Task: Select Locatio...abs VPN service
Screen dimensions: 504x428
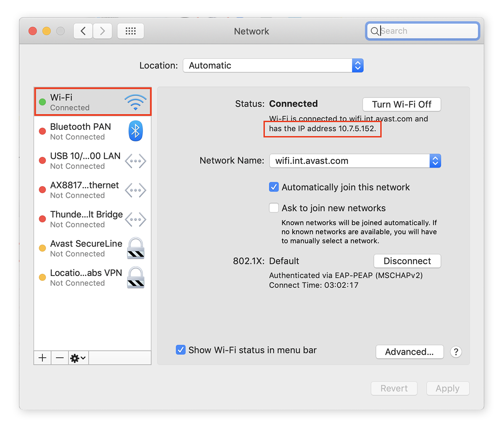Action: coord(92,277)
